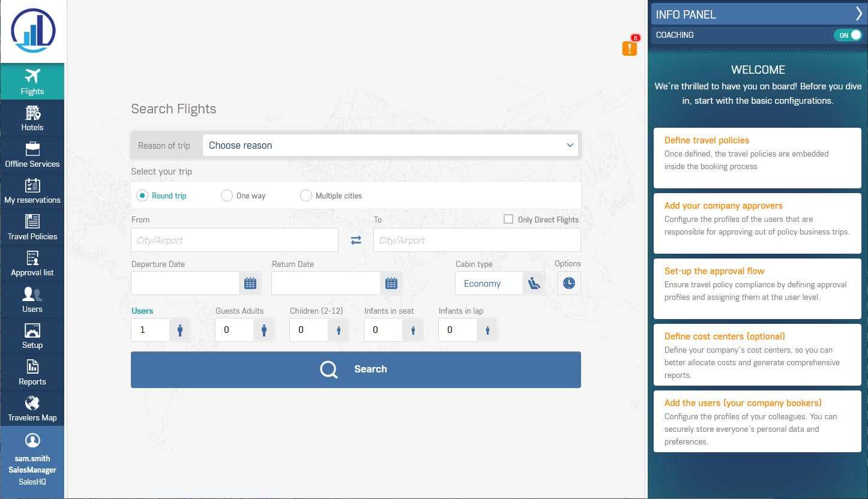This screenshot has height=499, width=868.
Task: Click the clock Options icon
Action: coord(568,283)
